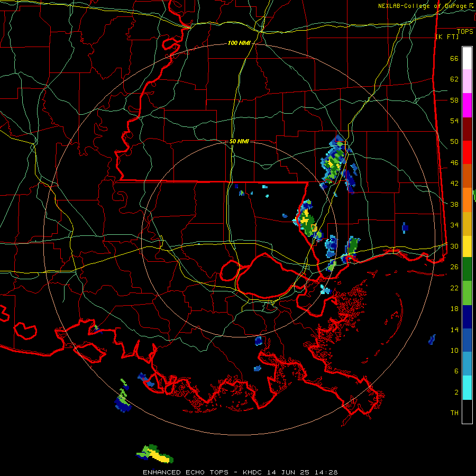The height and width of the screenshot is (476, 476).
Task: Choose the cyan legend color swatch
Action: [x=467, y=388]
